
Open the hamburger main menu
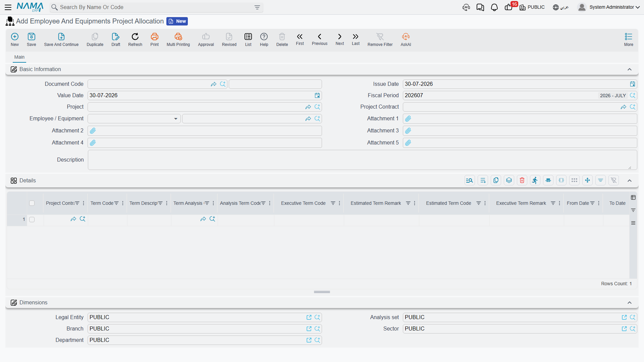point(8,7)
